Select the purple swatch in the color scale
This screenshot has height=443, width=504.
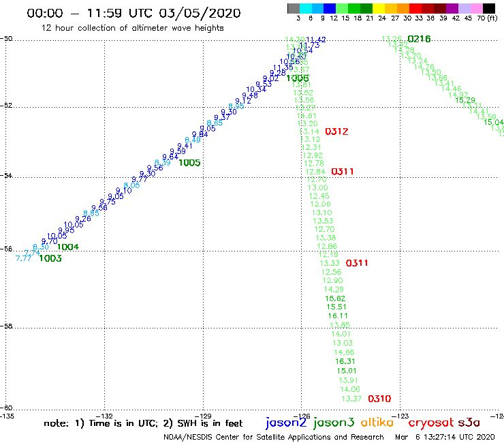click(x=452, y=9)
